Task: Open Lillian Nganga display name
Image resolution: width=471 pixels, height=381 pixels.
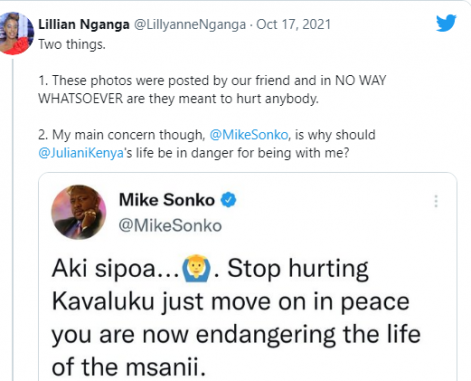Action: 84,24
